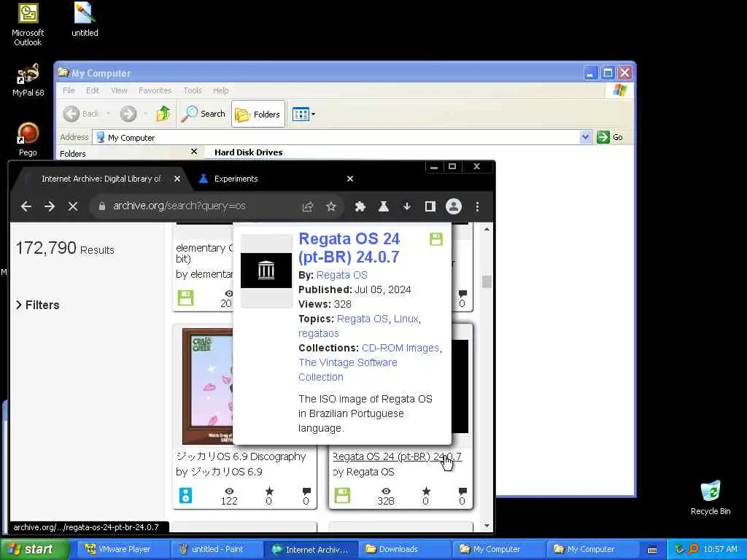This screenshot has height=560, width=747.
Task: Open CD-ROM Images collection link
Action: 400,348
